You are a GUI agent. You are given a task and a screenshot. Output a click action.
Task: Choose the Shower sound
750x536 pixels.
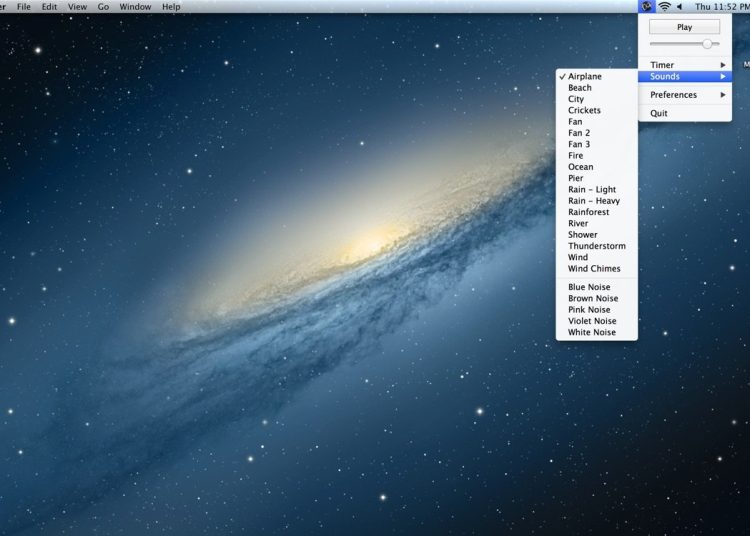pyautogui.click(x=596, y=235)
